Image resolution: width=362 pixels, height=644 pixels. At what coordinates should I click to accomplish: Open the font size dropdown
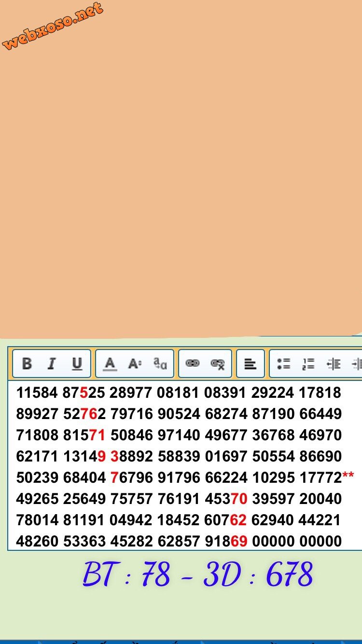[x=135, y=364]
